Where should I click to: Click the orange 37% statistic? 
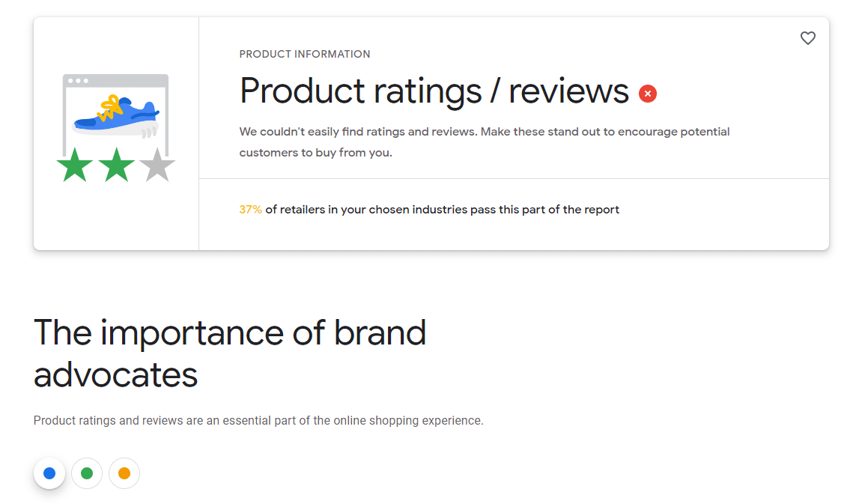click(250, 210)
